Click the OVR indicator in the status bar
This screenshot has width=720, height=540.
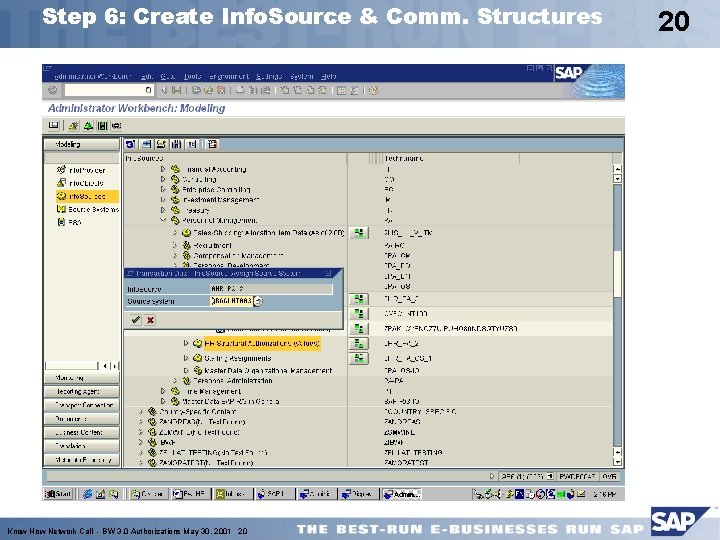pyautogui.click(x=609, y=477)
